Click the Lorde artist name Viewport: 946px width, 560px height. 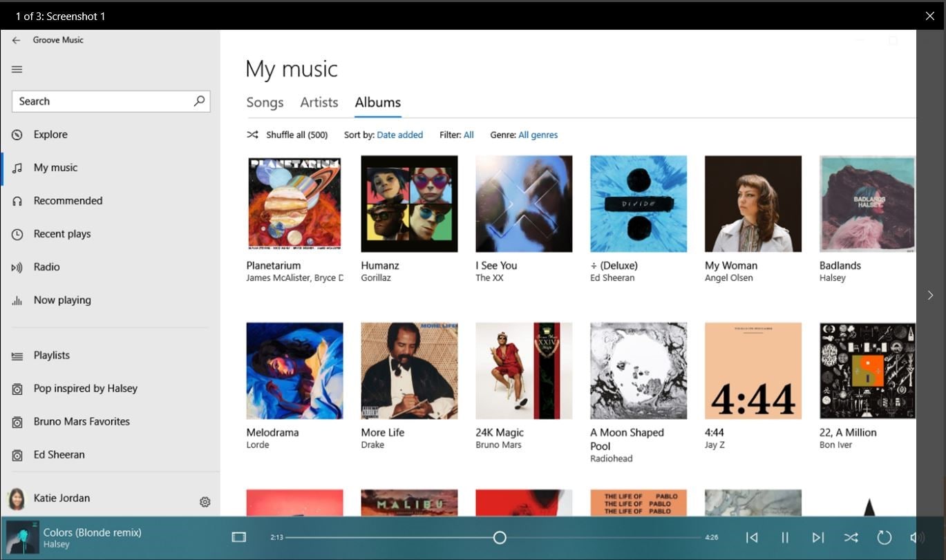258,445
